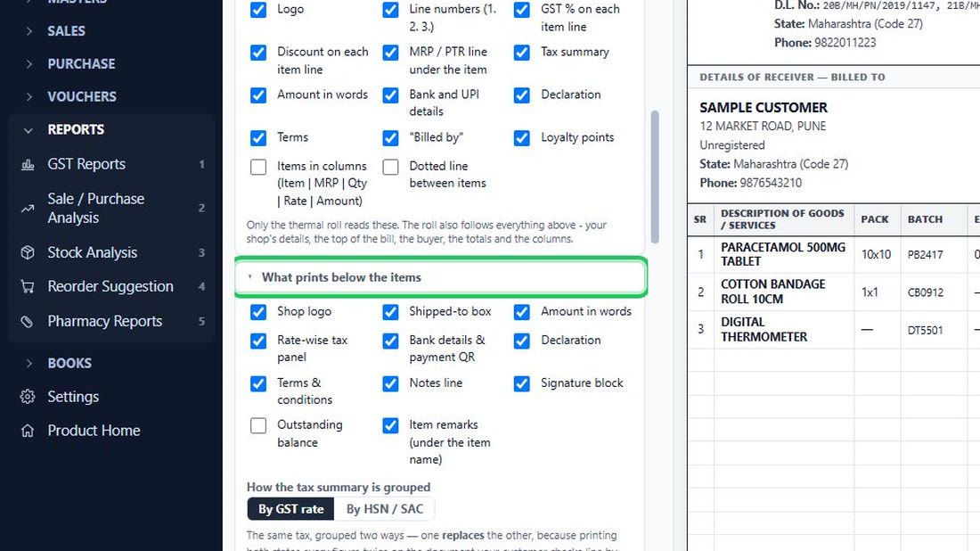Click SAMPLE CUSTOMER name in preview
Image resolution: width=980 pixels, height=551 pixels.
click(x=764, y=108)
